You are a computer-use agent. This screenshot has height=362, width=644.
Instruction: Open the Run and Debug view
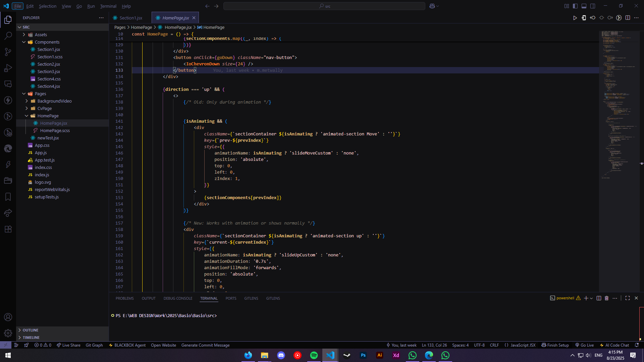coord(8,68)
